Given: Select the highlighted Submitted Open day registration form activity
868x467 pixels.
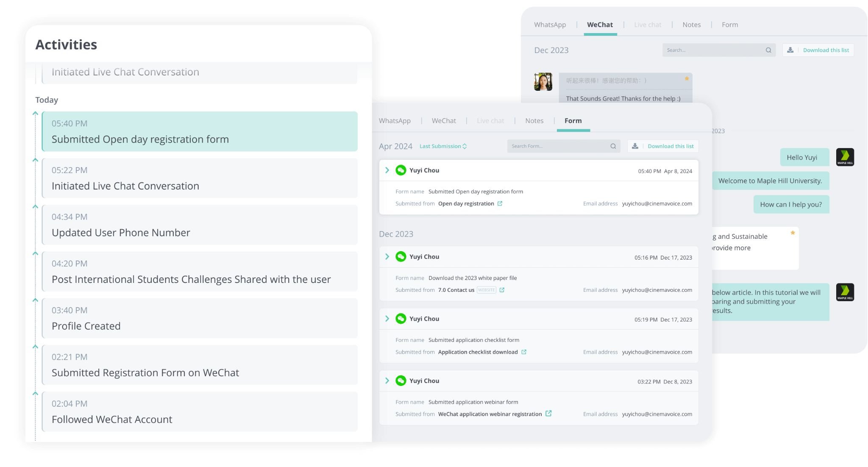Looking at the screenshot, I should point(199,132).
